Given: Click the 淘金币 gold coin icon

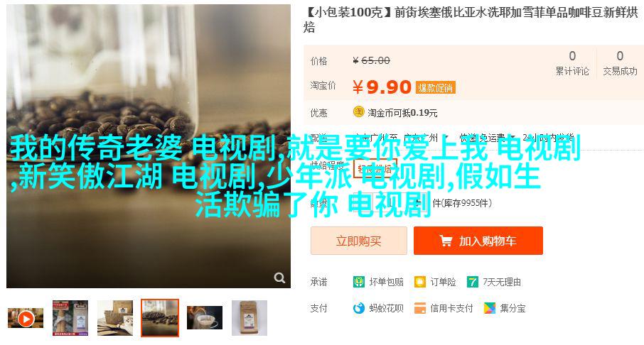Looking at the screenshot, I should pyautogui.click(x=358, y=112).
